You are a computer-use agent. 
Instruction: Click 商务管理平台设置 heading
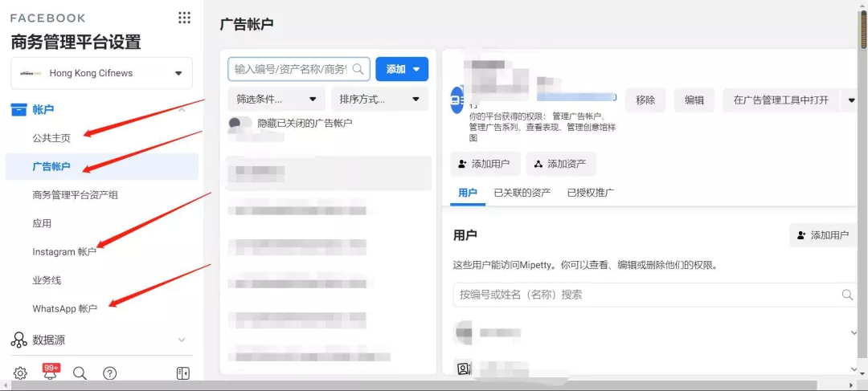click(76, 42)
